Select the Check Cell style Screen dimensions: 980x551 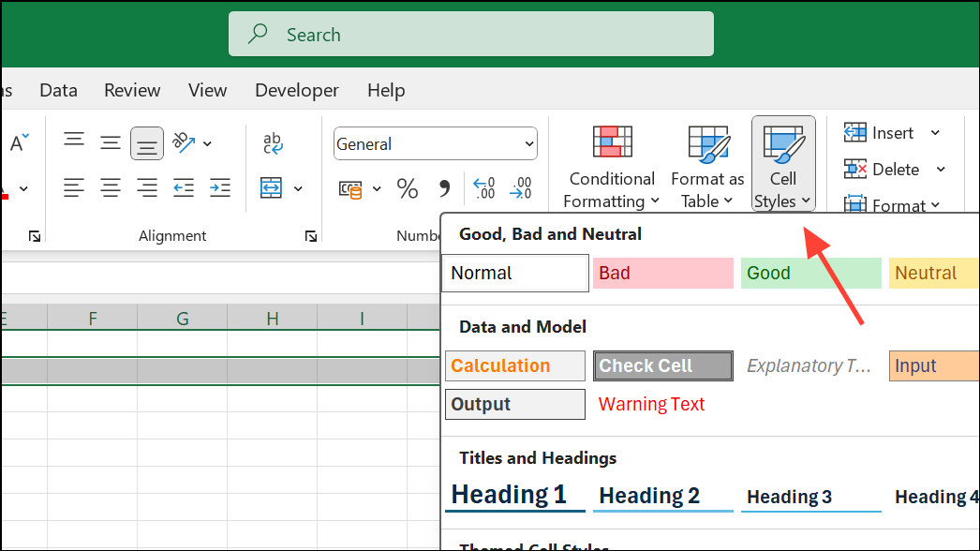[x=662, y=365]
